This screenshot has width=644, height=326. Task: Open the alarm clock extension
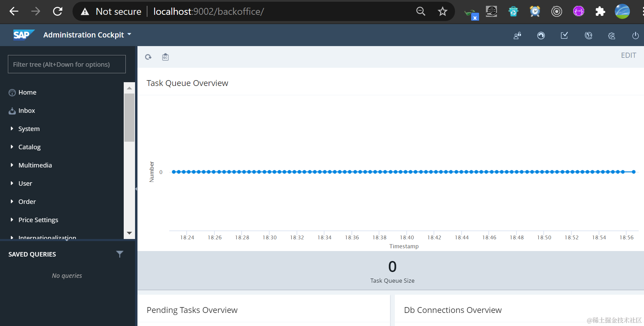(x=535, y=11)
